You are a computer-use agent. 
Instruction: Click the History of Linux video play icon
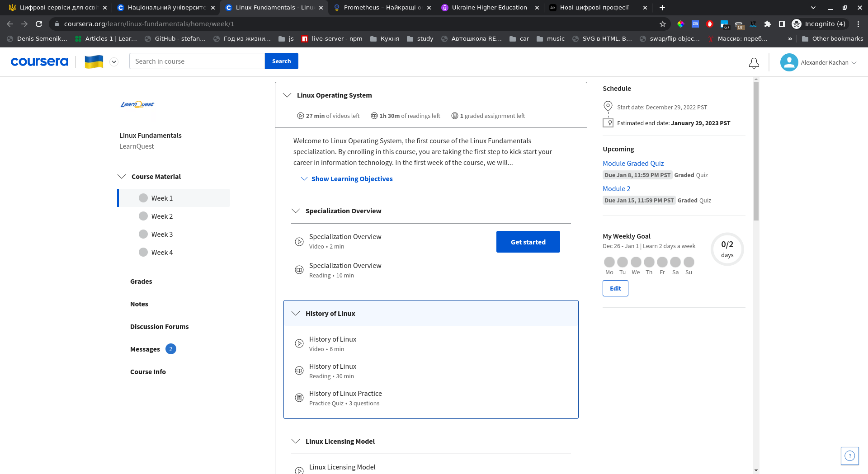click(299, 343)
